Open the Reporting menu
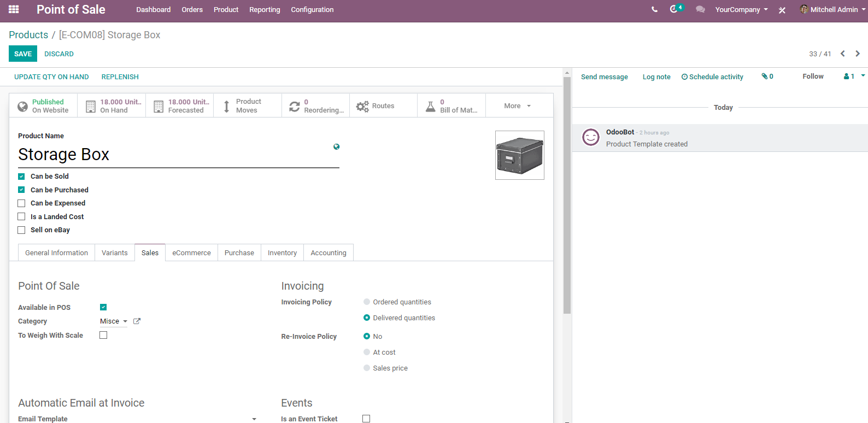 click(265, 10)
